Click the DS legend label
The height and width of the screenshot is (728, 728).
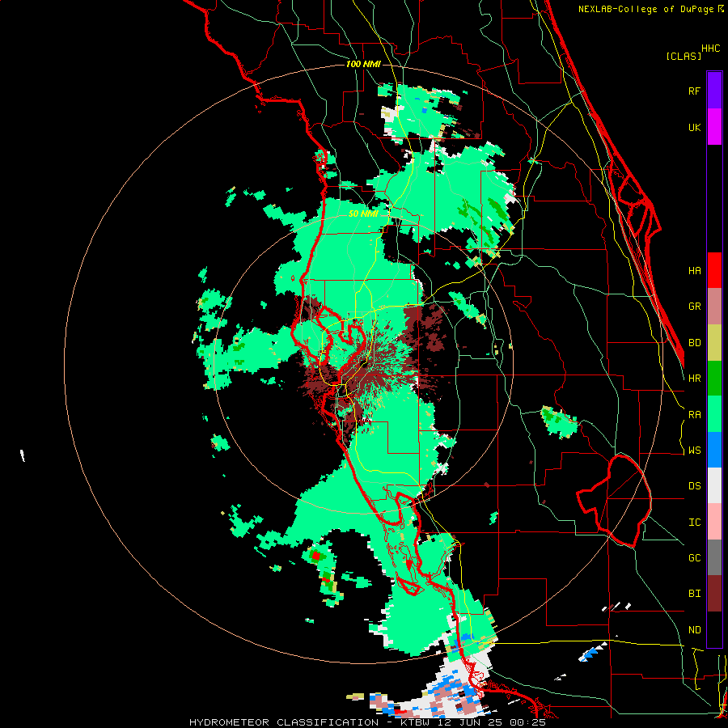(x=694, y=486)
